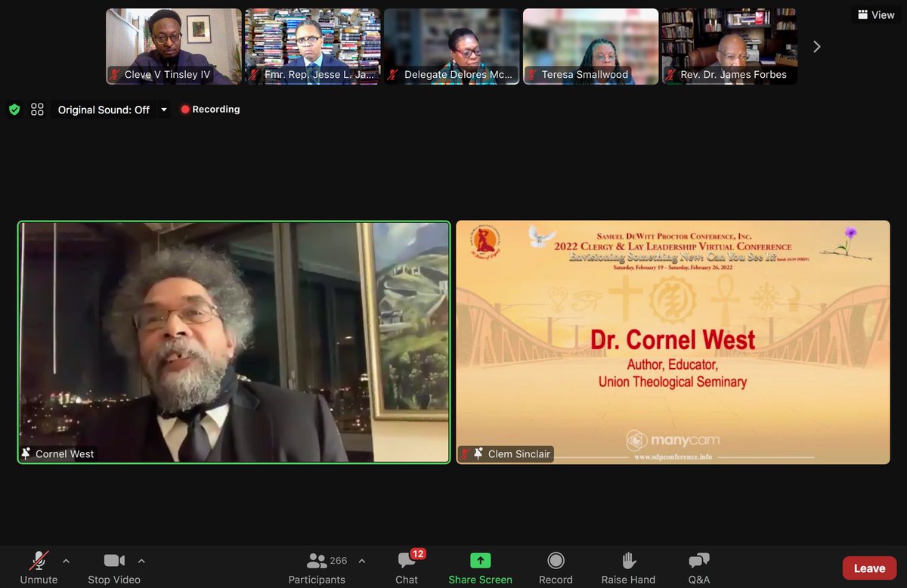Select Teresa Smallwood video thumbnail
Image resolution: width=907 pixels, height=588 pixels.
[590, 46]
